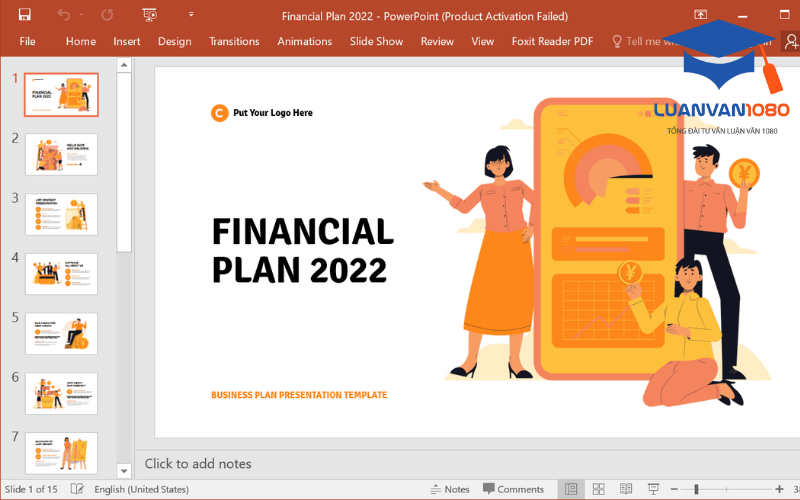Image resolution: width=800 pixels, height=500 pixels.
Task: Open the Design ribbon tab
Action: [x=174, y=41]
